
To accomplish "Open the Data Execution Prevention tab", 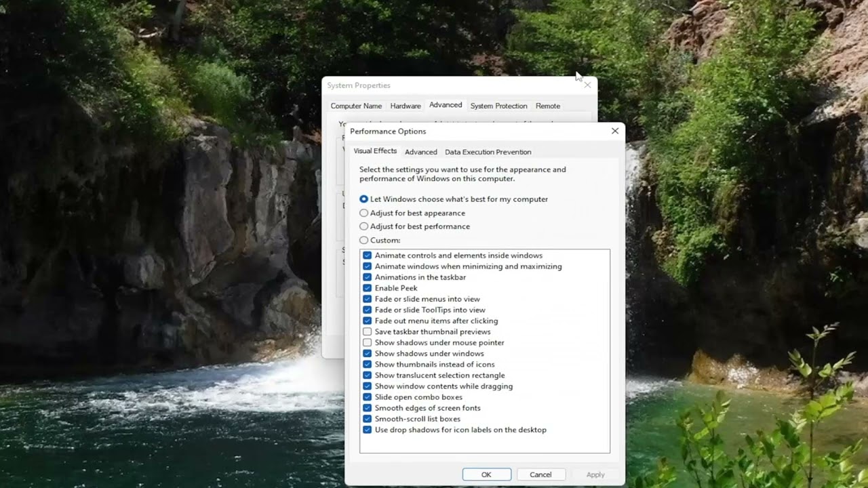I will point(488,152).
